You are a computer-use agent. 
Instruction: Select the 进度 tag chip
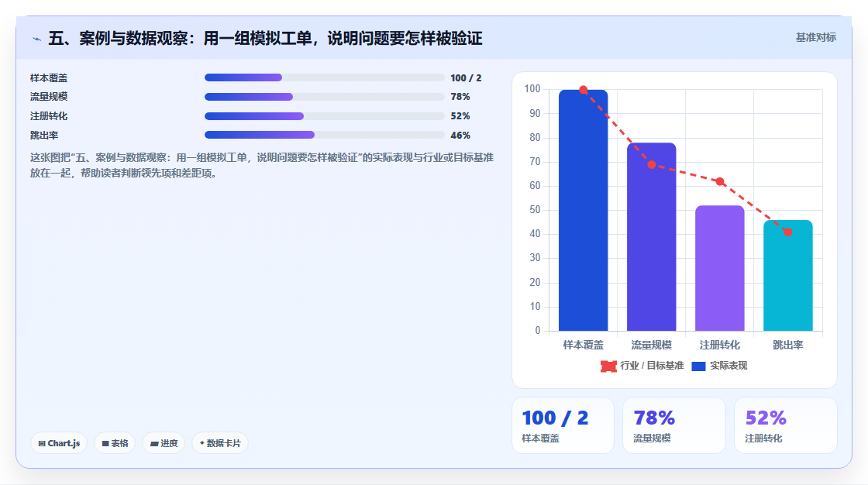click(x=164, y=443)
